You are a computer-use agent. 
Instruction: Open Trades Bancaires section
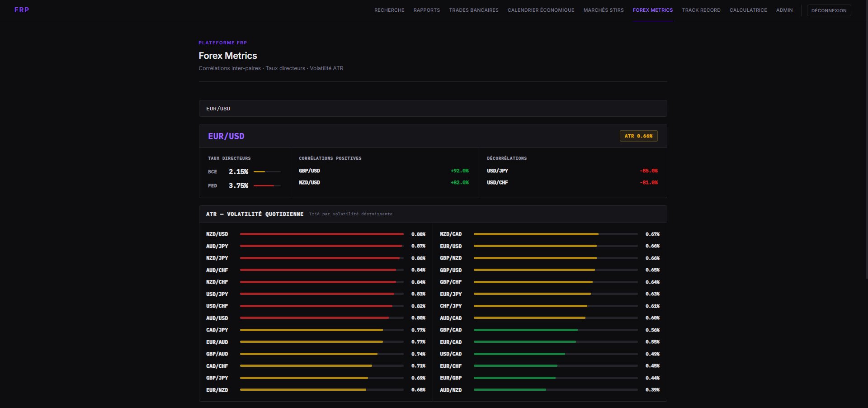point(473,10)
